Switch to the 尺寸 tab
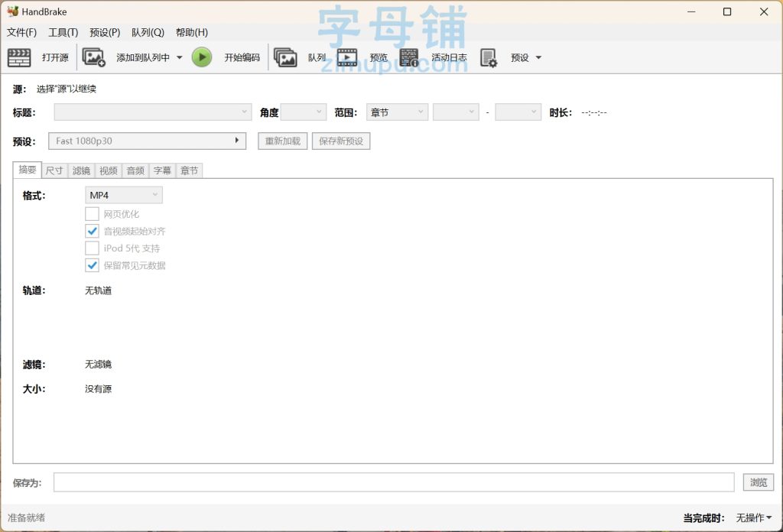This screenshot has height=532, width=783. pyautogui.click(x=54, y=170)
